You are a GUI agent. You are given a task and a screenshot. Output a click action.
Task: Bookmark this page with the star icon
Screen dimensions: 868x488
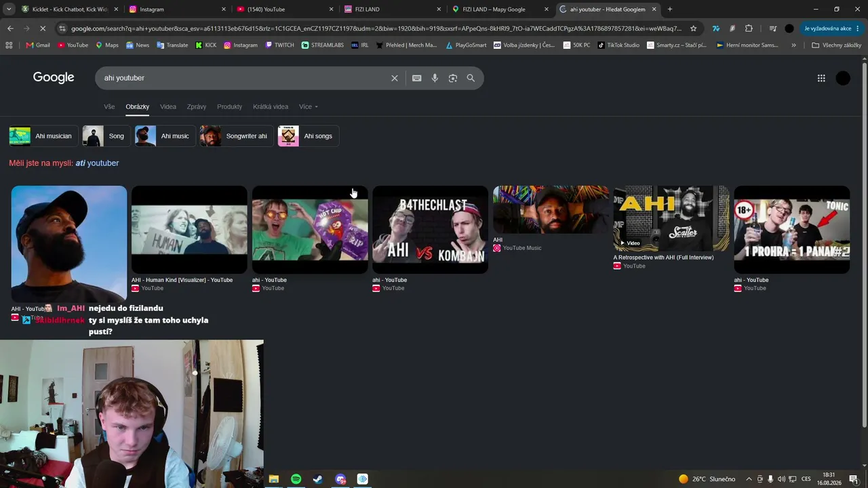693,28
